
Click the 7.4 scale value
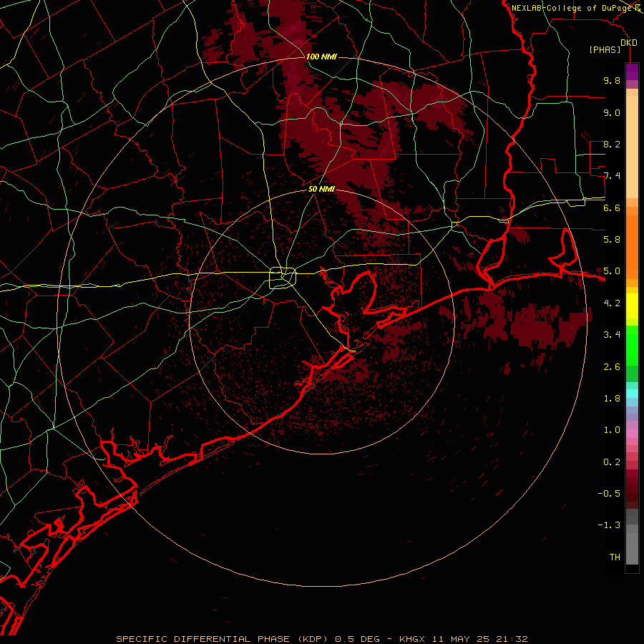(x=612, y=176)
